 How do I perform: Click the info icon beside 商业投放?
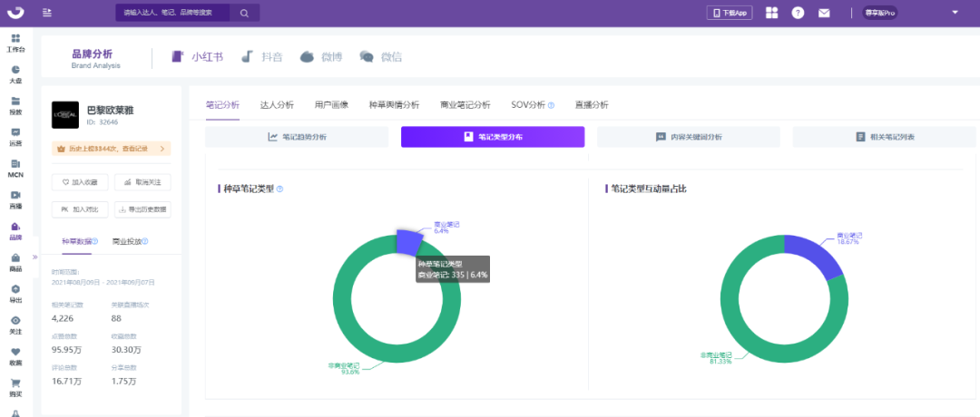[145, 241]
